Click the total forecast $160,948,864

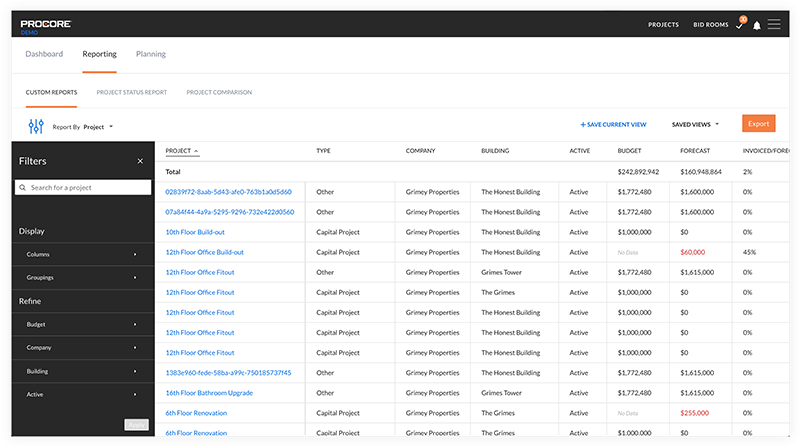[701, 172]
